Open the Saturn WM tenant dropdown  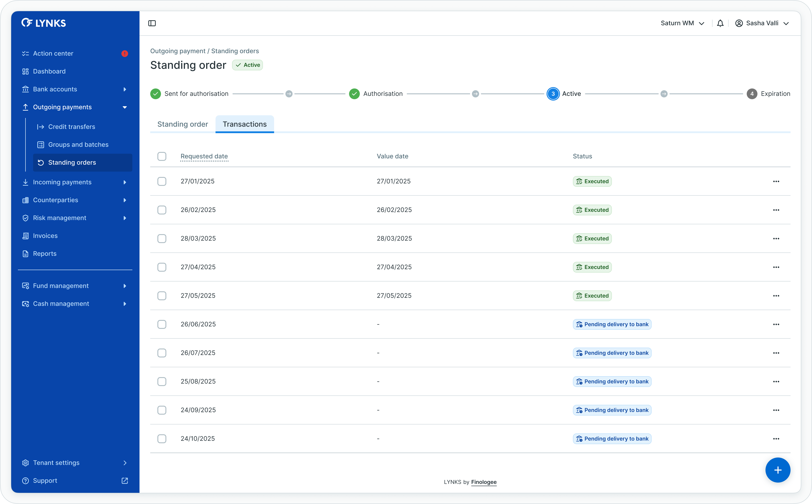(682, 23)
